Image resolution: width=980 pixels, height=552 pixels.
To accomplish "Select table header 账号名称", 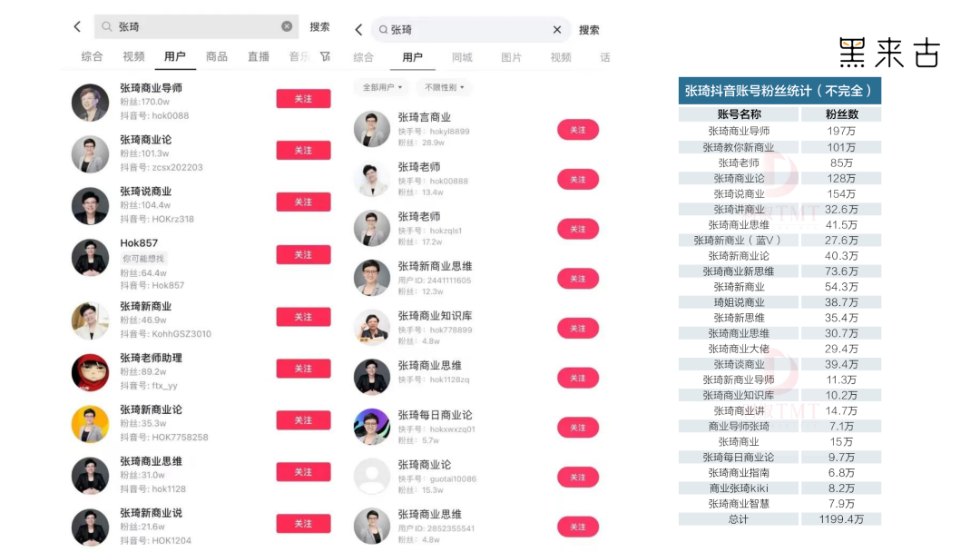I will (x=739, y=113).
